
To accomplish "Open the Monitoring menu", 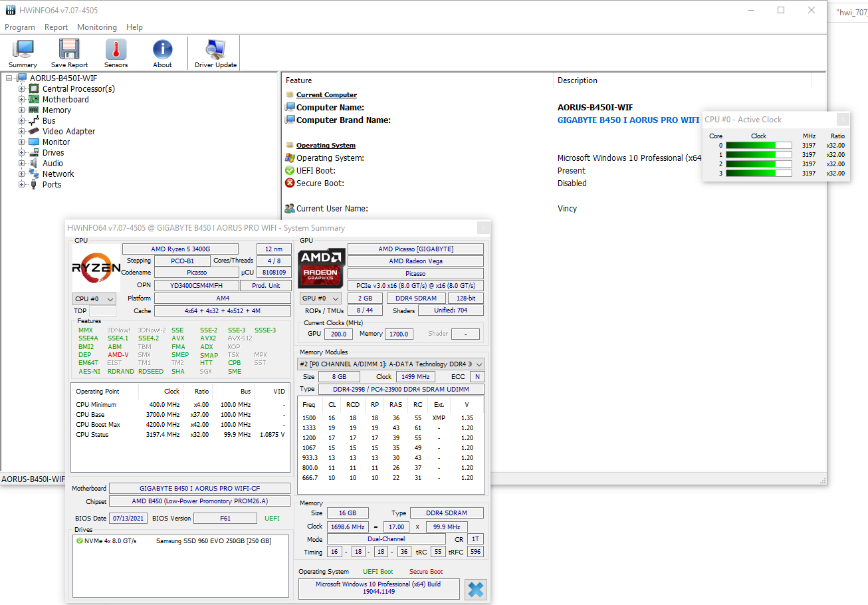I will click(96, 27).
